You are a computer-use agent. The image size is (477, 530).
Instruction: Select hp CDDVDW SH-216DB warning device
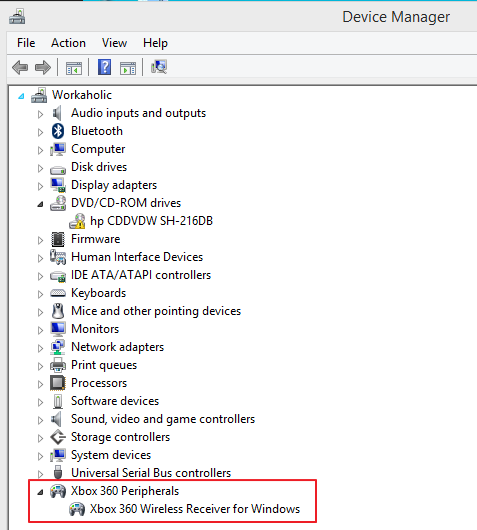coord(151,221)
